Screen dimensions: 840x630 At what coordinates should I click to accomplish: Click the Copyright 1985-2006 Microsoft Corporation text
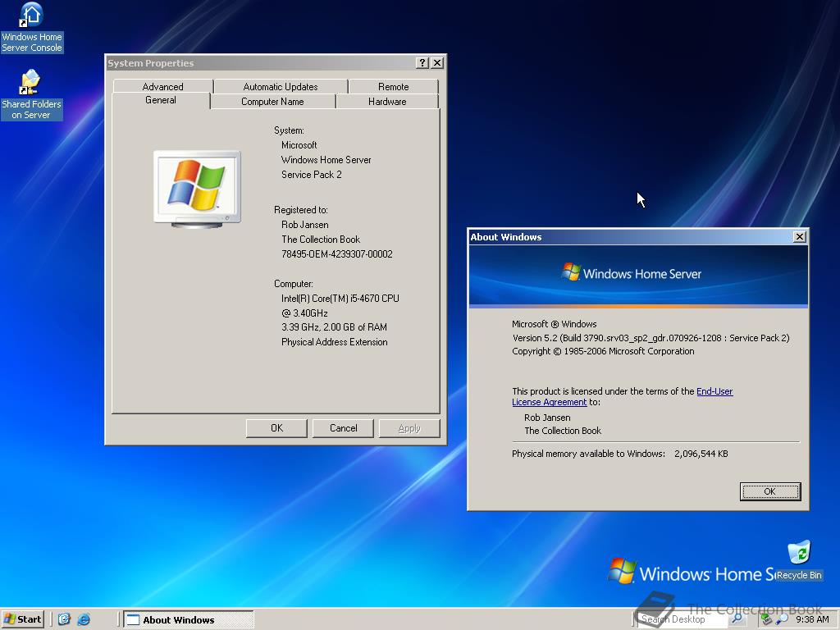[603, 351]
